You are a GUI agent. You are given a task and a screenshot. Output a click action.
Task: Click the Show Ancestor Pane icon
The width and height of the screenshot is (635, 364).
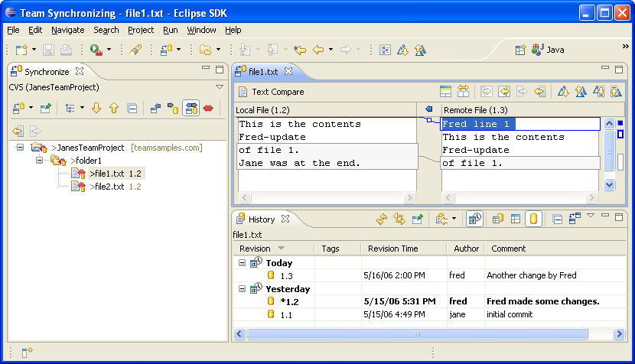click(445, 92)
